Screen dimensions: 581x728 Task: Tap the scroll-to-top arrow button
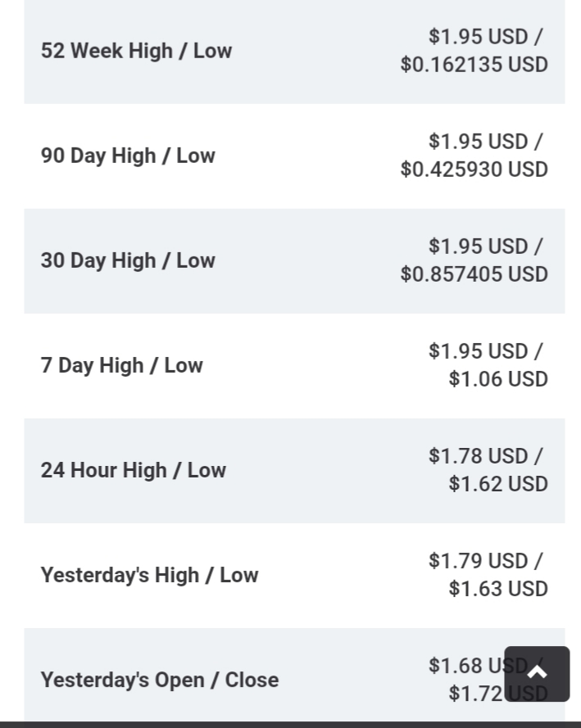click(x=536, y=673)
